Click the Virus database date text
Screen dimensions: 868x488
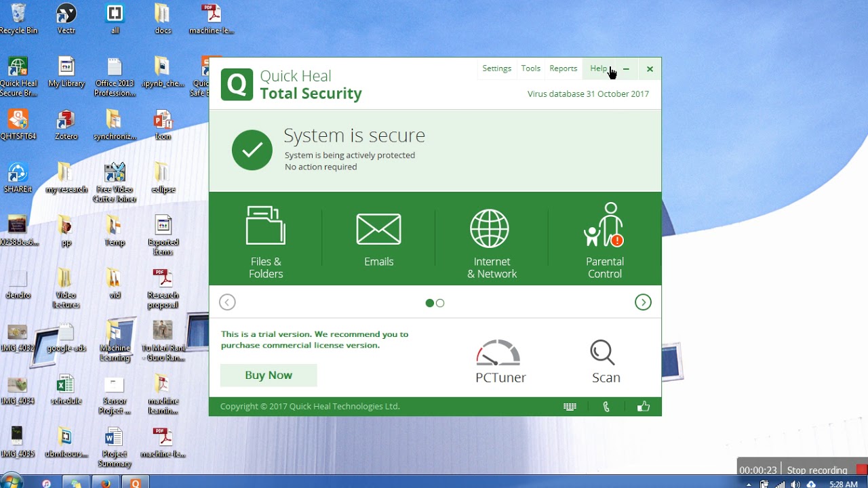pos(588,94)
